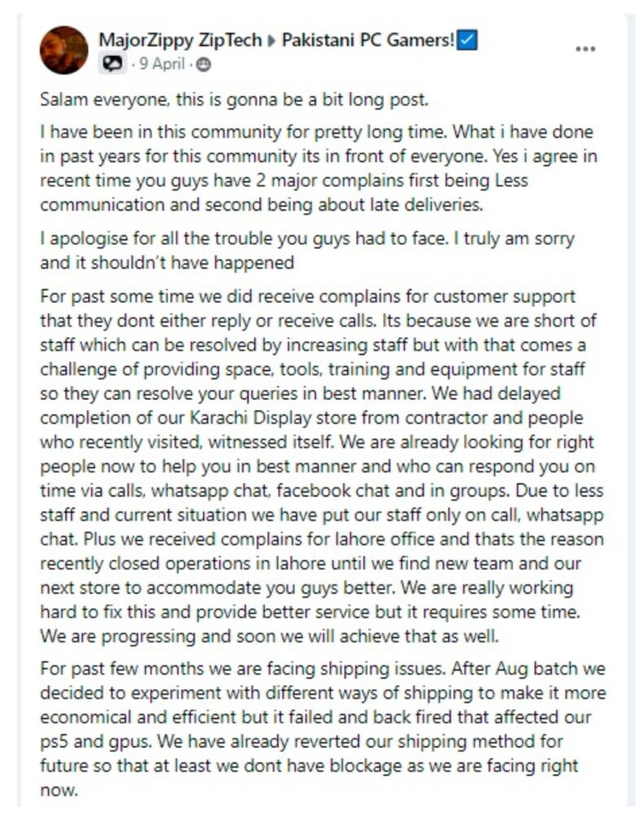Open the MajorZippy ZipTech profile link
This screenshot has height=834, width=644.
coord(180,41)
